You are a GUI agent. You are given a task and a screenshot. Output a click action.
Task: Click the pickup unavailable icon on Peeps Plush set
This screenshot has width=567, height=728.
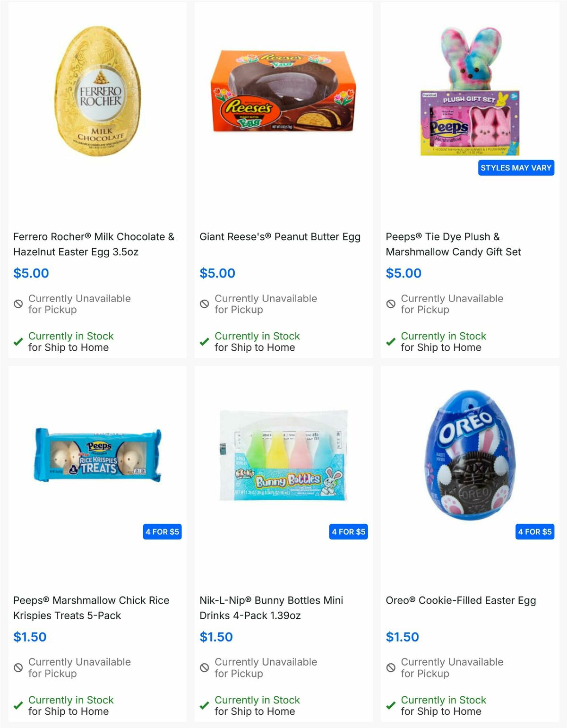(390, 303)
